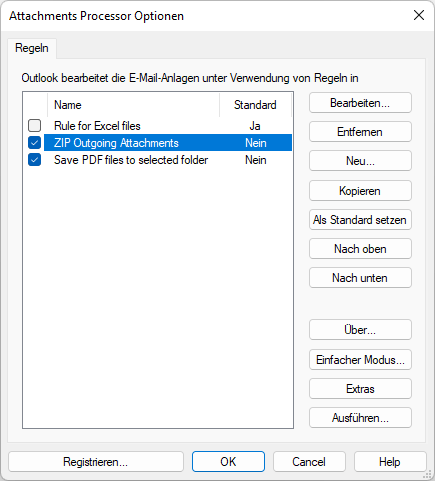Screen dimensions: 435x481
Task: Set rule as default with Als Standard setzen
Action: (x=360, y=220)
